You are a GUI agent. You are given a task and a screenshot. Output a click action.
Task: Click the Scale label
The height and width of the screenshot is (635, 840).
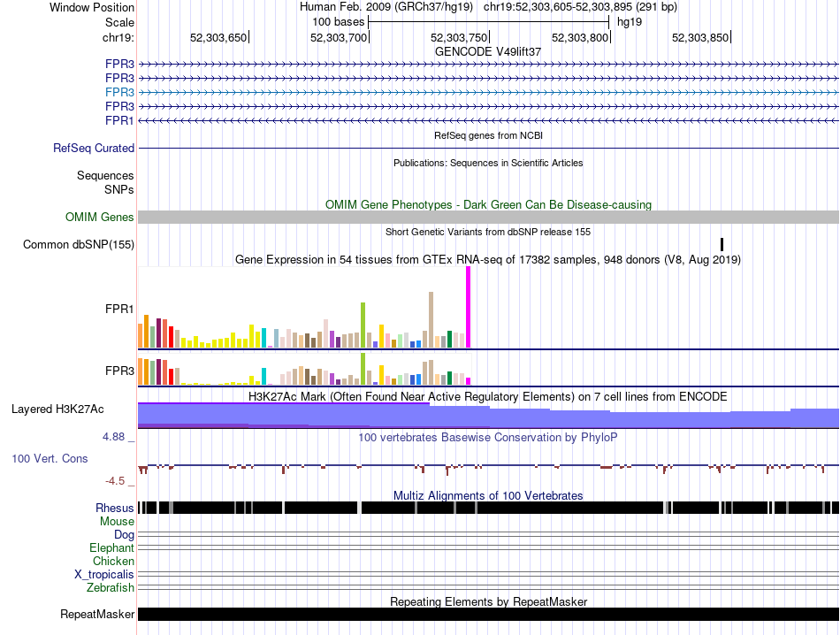pyautogui.click(x=119, y=22)
